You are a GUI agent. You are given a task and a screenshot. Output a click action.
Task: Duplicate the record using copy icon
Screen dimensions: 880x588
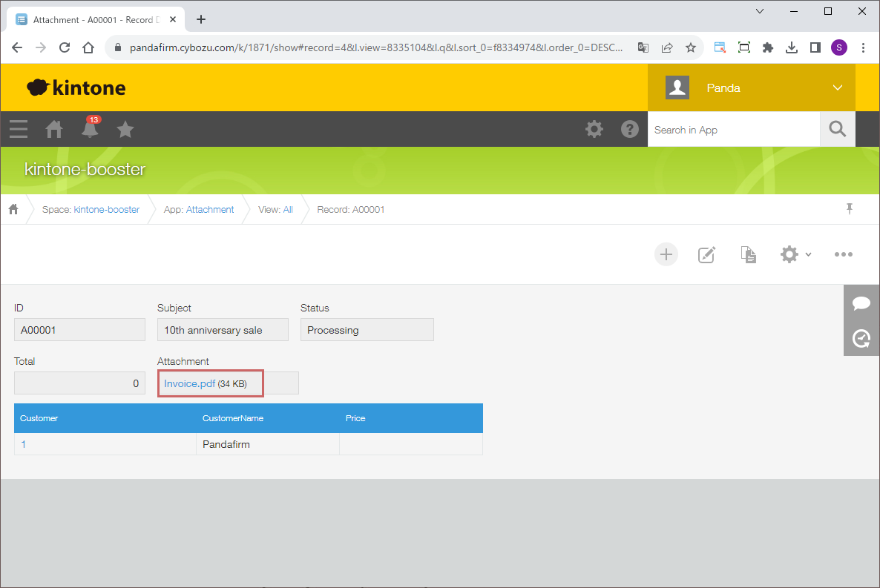749,254
